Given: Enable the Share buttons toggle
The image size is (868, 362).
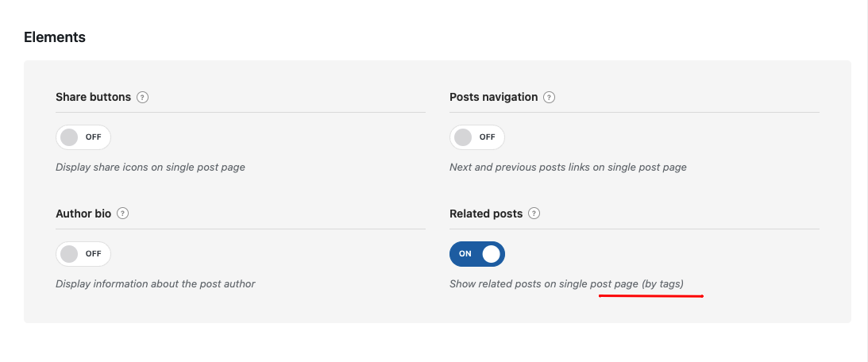Looking at the screenshot, I should pyautogui.click(x=83, y=137).
